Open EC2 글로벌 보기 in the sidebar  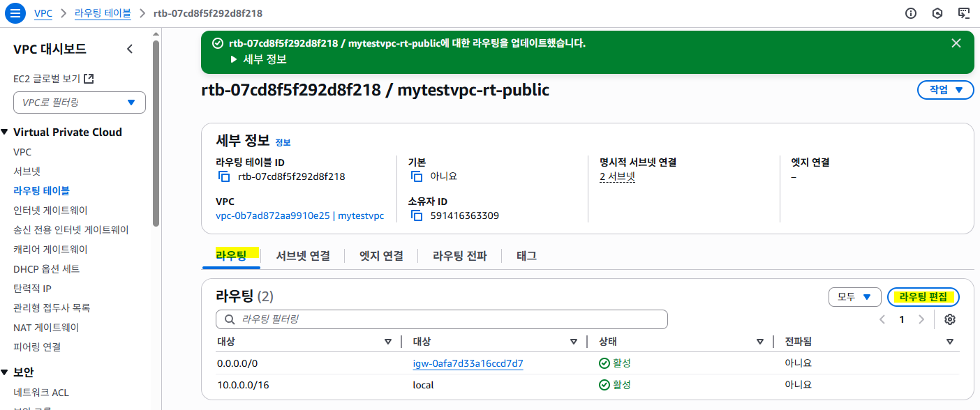tap(47, 79)
